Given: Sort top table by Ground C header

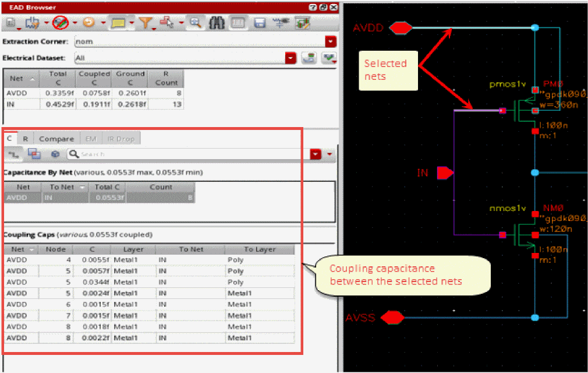Looking at the screenshot, I should pyautogui.click(x=130, y=79).
